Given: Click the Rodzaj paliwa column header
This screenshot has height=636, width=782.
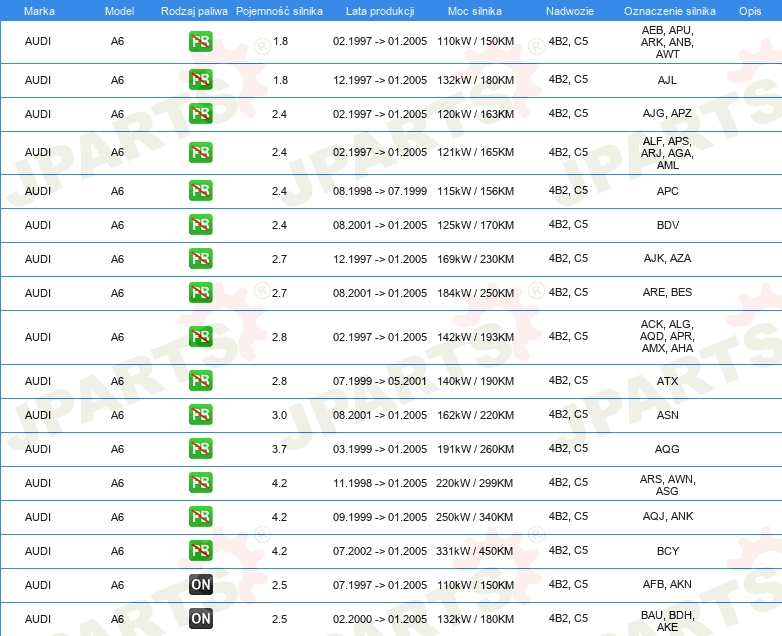Looking at the screenshot, I should pos(194,11).
